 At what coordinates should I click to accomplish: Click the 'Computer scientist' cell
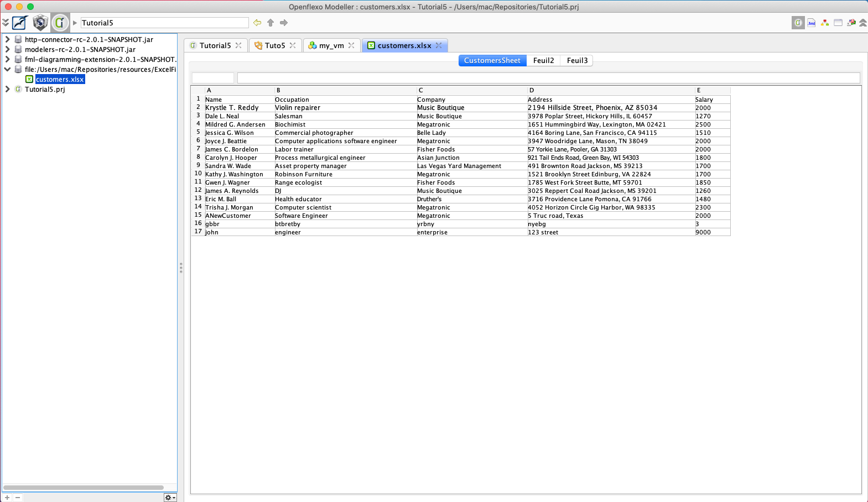coord(345,207)
